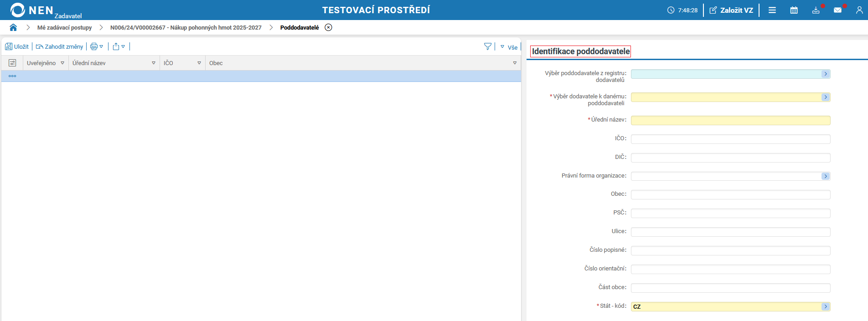Open the hamburger main menu
The height and width of the screenshot is (321, 868).
pyautogui.click(x=772, y=10)
